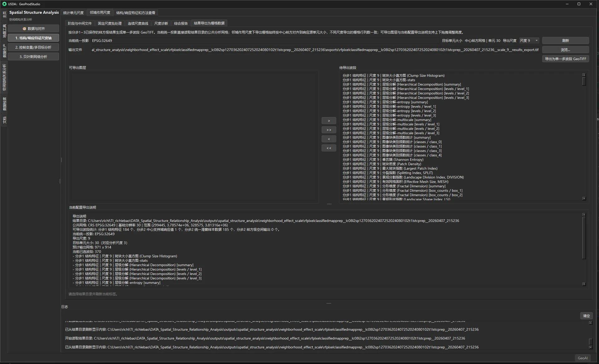Select 2. 控制变量/多目标分析 step
This screenshot has height=364, width=599.
tap(33, 47)
